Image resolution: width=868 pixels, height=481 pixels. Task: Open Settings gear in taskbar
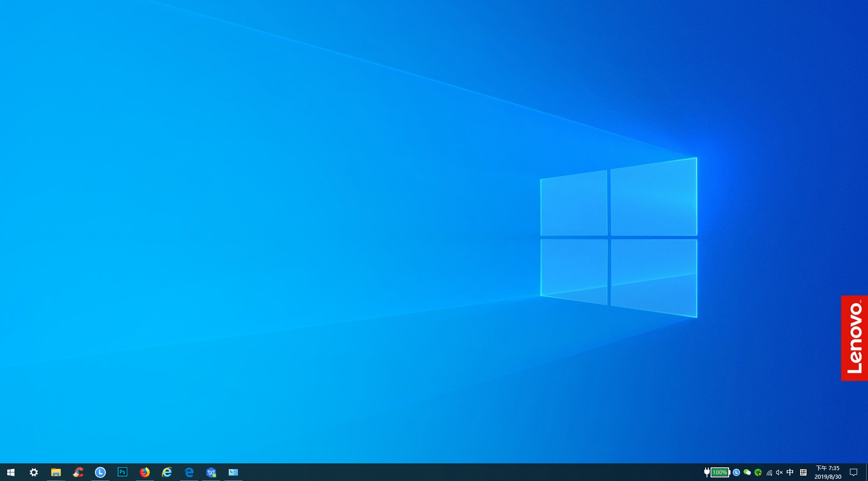pos(33,472)
